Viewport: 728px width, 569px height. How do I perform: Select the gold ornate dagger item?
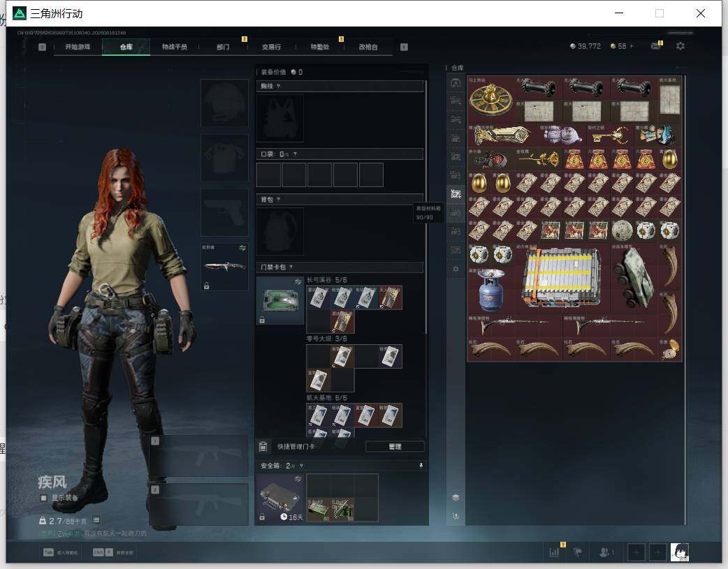pyautogui.click(x=503, y=135)
